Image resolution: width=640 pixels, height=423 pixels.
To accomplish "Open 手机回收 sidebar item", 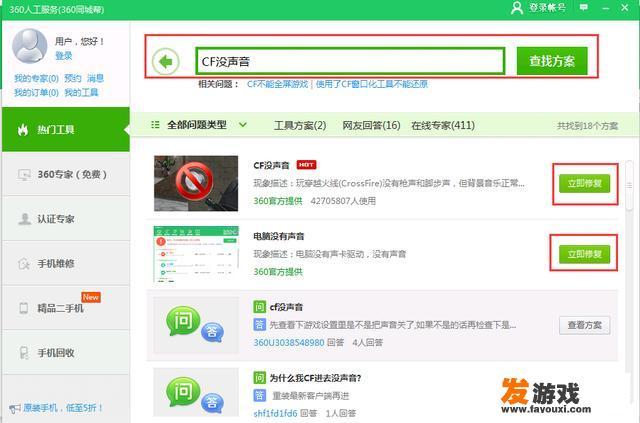I will pyautogui.click(x=66, y=352).
